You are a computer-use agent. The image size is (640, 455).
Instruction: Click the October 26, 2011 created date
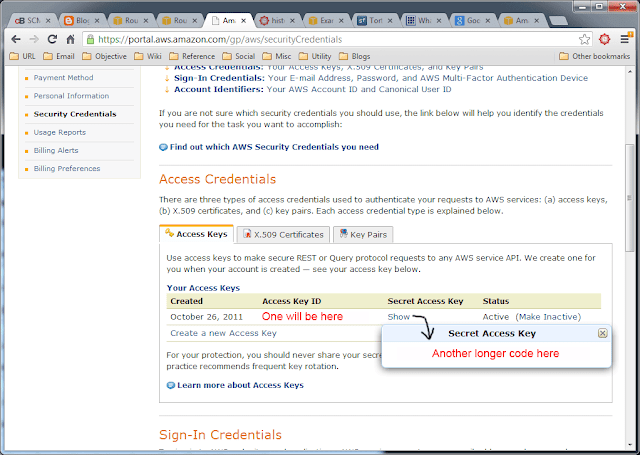pyautogui.click(x=206, y=317)
